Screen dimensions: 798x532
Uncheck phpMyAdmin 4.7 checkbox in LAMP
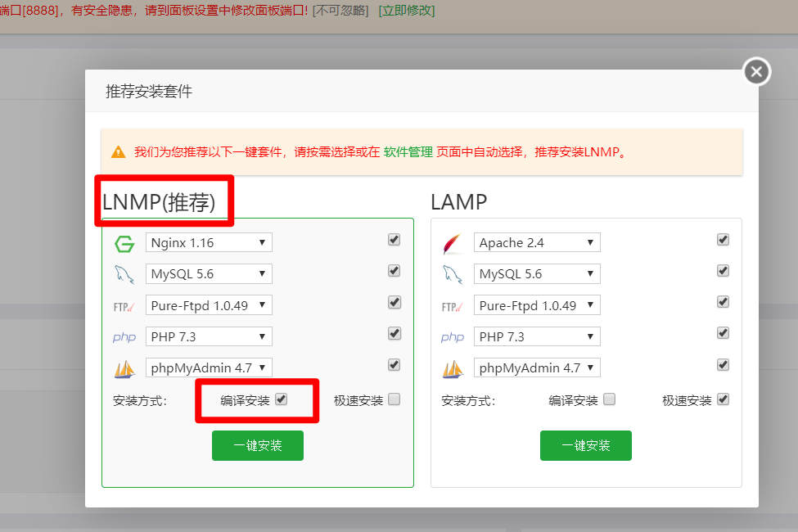(x=723, y=365)
